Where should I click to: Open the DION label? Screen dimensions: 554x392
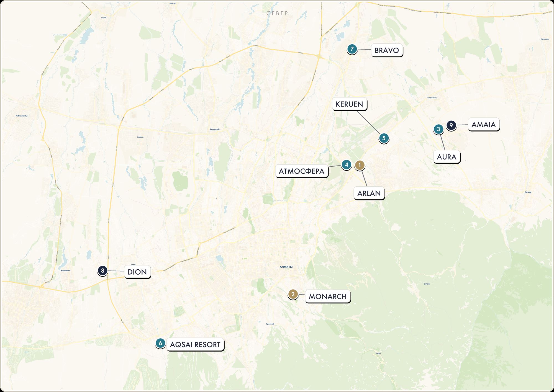[x=137, y=272]
